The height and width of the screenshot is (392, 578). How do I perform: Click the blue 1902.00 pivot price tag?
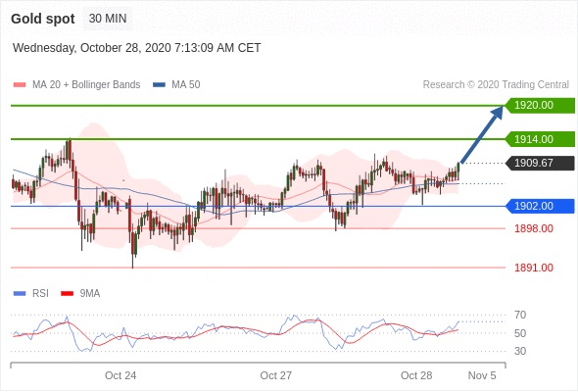pyautogui.click(x=540, y=206)
